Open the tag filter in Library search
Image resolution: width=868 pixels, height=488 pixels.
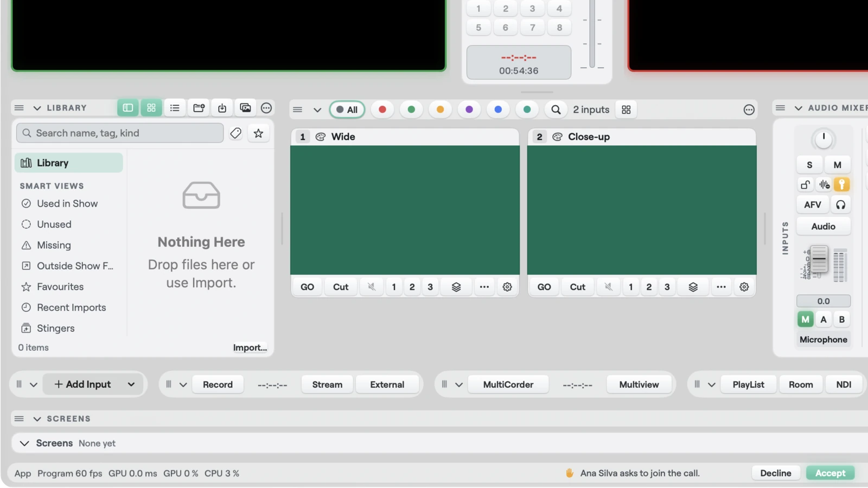(x=235, y=133)
